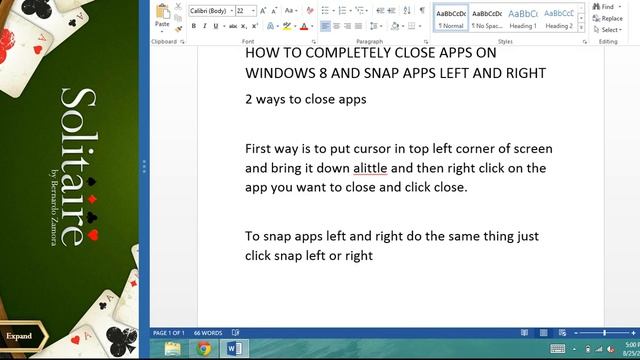640x360 pixels.
Task: Apply red font color
Action: [304, 26]
